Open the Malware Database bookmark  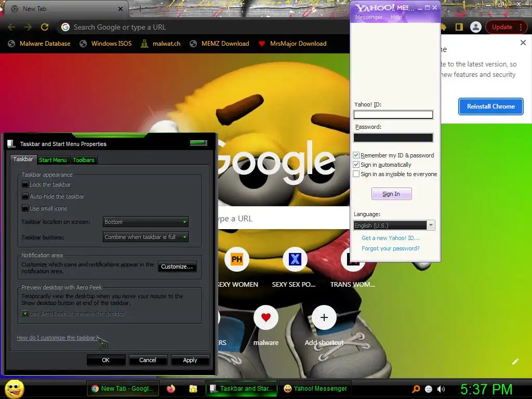[39, 44]
